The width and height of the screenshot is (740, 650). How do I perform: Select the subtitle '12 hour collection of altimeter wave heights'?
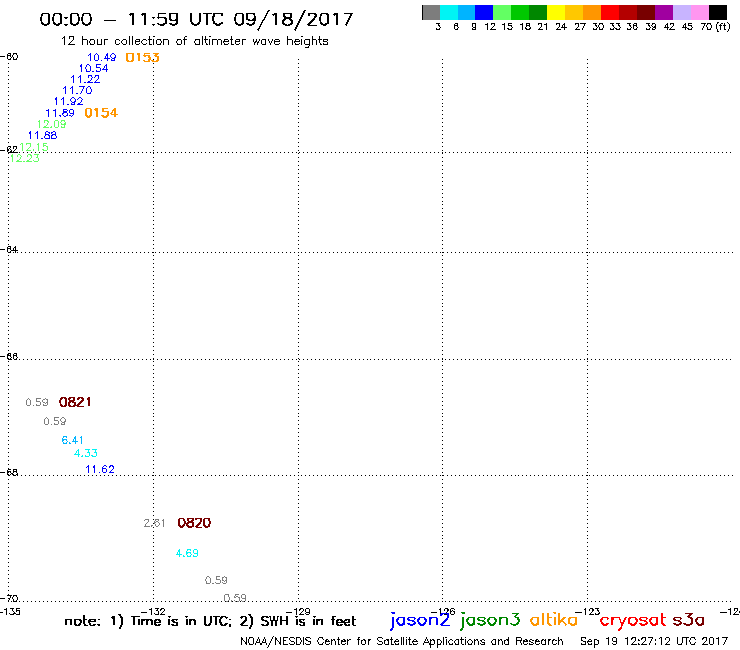tap(194, 41)
